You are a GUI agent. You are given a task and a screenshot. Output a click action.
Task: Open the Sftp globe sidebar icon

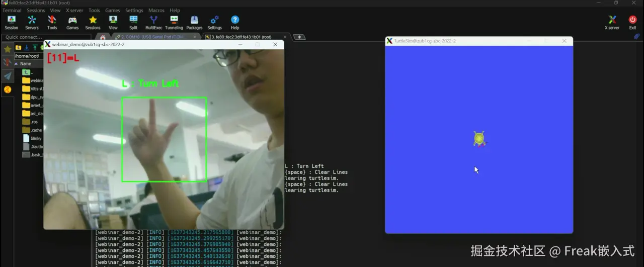(x=8, y=90)
